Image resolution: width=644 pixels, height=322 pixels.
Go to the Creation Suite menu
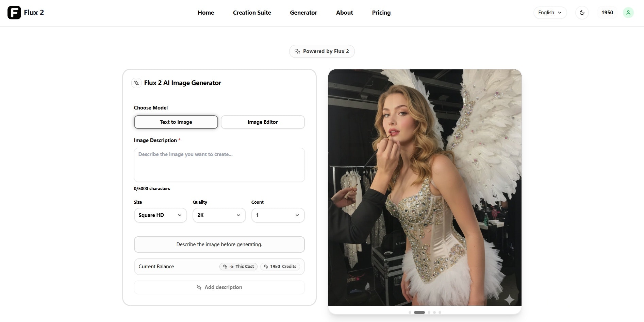point(252,13)
